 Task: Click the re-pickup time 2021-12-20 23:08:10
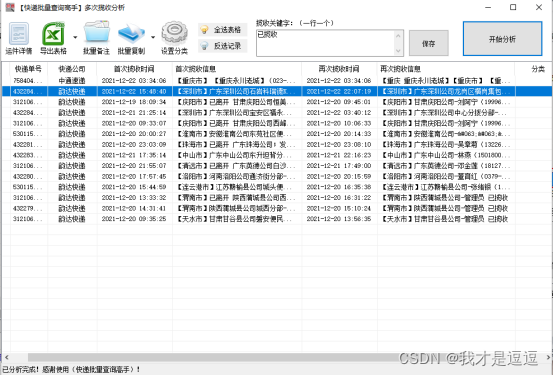click(339, 145)
